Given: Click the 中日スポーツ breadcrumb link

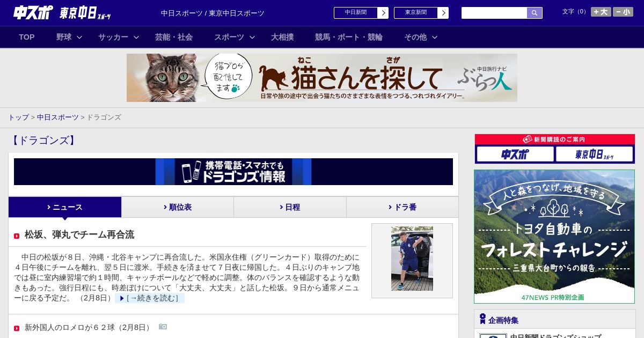Looking at the screenshot, I should [x=58, y=117].
